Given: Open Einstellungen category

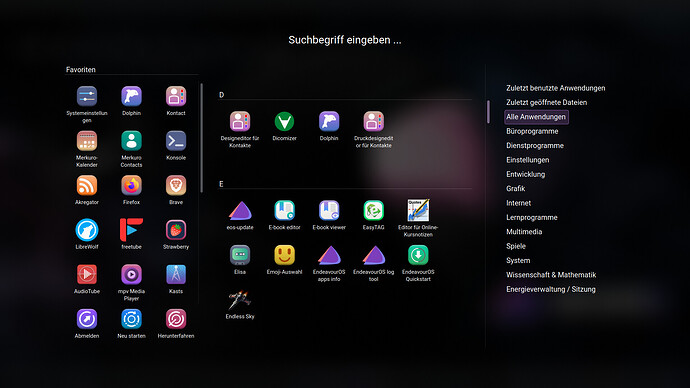Looking at the screenshot, I should [527, 160].
